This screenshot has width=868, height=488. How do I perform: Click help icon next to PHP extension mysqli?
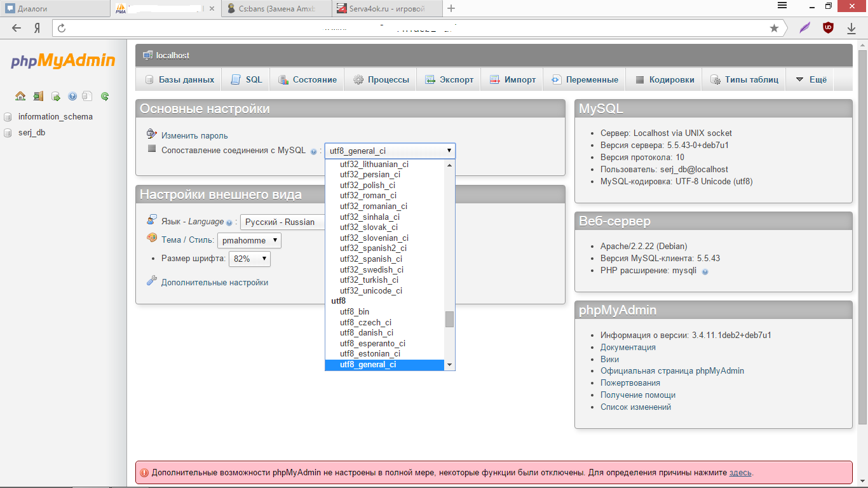pos(705,271)
